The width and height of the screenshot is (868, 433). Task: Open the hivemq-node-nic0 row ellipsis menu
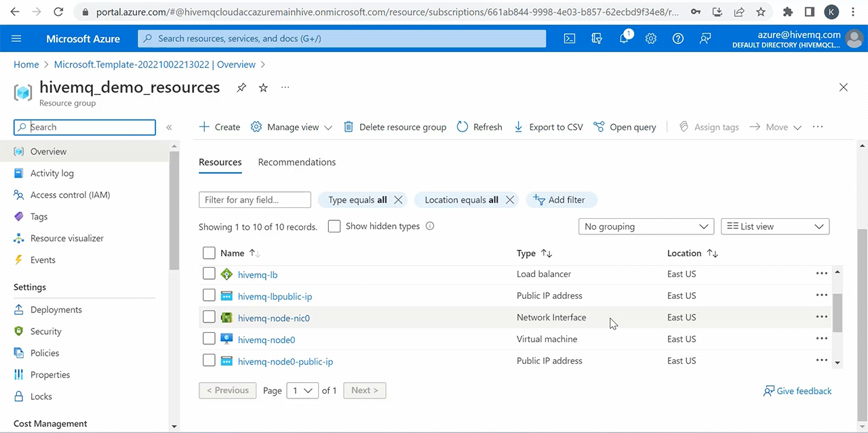tap(821, 317)
